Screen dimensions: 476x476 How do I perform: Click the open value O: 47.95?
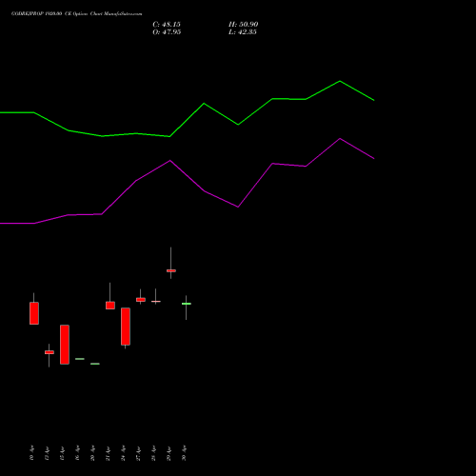167,32
